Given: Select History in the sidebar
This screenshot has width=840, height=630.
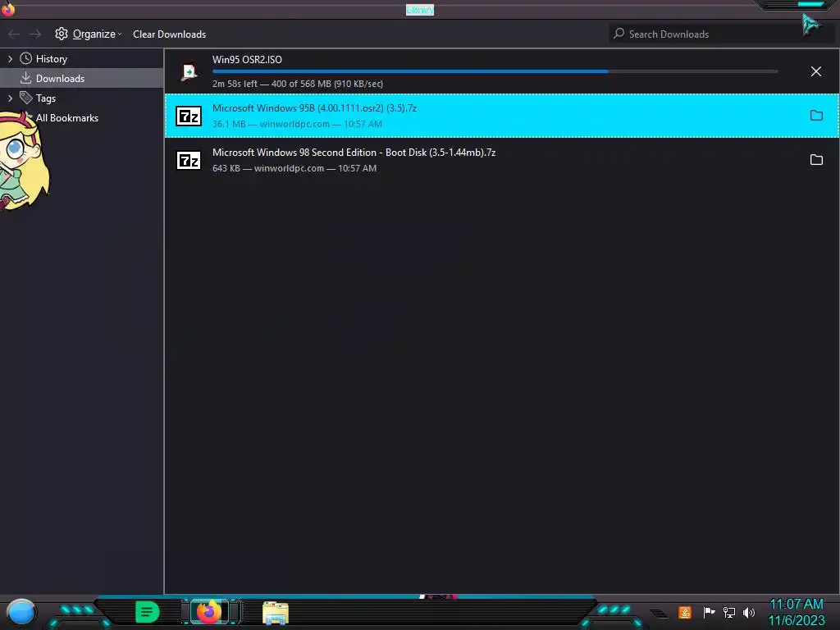Looking at the screenshot, I should [52, 59].
